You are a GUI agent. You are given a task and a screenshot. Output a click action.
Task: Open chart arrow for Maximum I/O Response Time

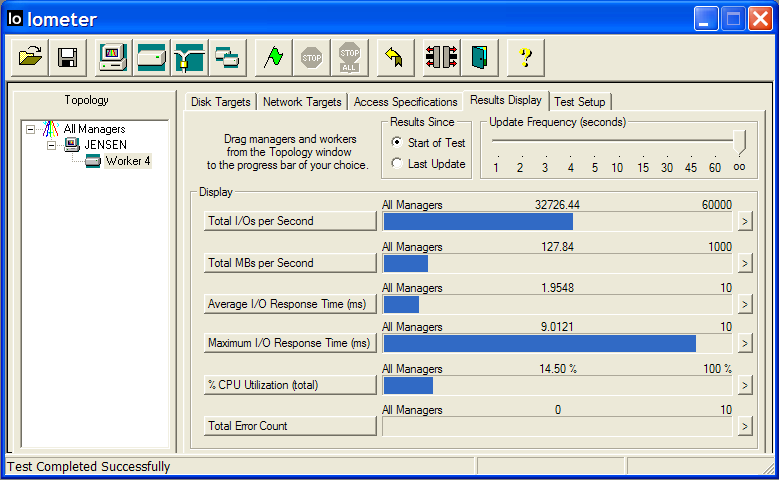(744, 343)
